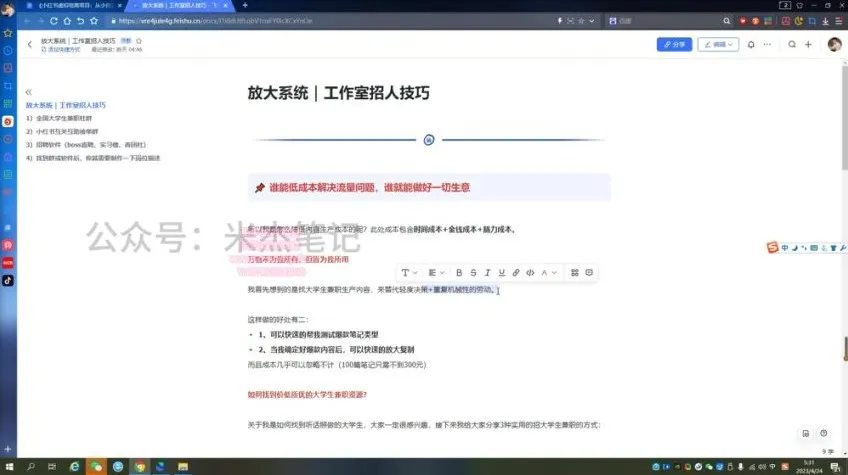Switch to the first browser tab

75,5
